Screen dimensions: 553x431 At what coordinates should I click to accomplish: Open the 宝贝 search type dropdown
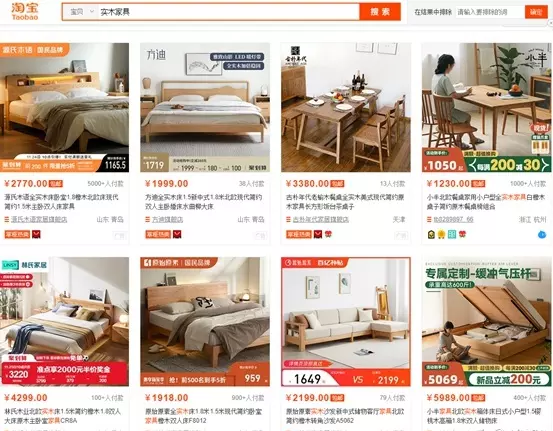[81, 12]
